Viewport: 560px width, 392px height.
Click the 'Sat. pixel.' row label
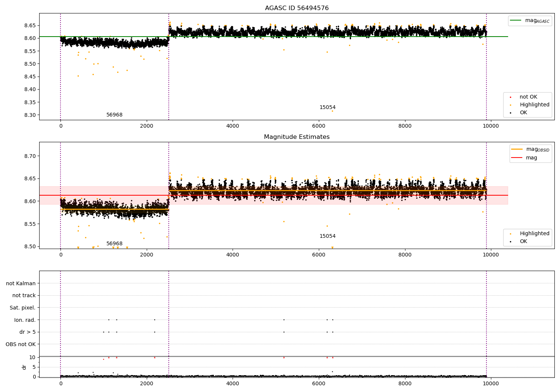(23, 308)
